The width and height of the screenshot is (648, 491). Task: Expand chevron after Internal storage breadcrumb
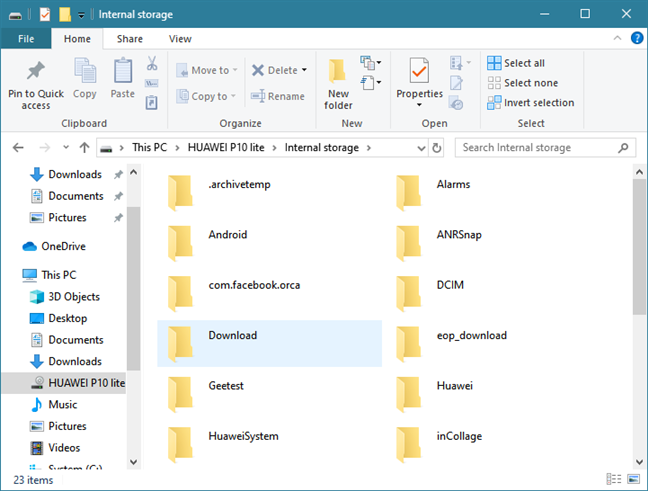coord(368,148)
